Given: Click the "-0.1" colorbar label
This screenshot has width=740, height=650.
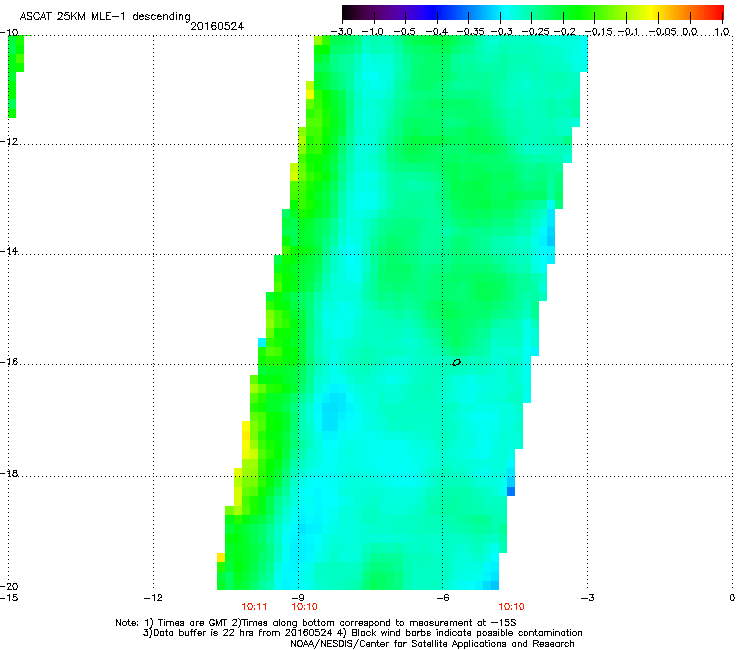Looking at the screenshot, I should point(628,32).
